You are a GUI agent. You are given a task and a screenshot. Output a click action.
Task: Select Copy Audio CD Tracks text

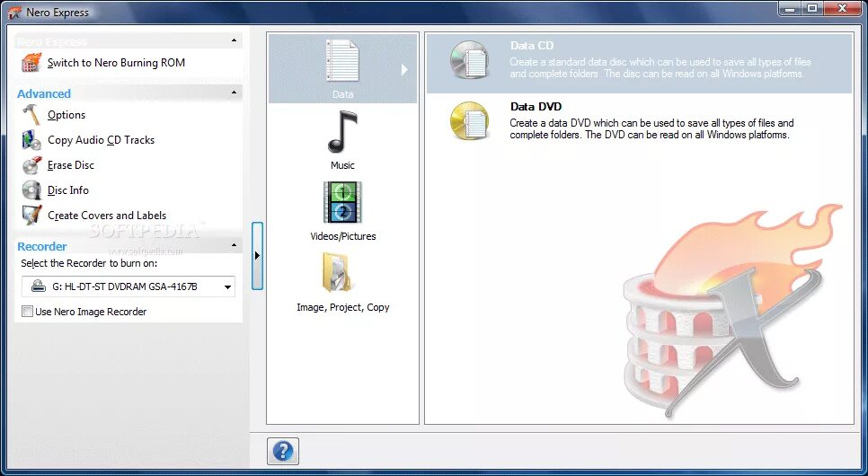(x=101, y=140)
